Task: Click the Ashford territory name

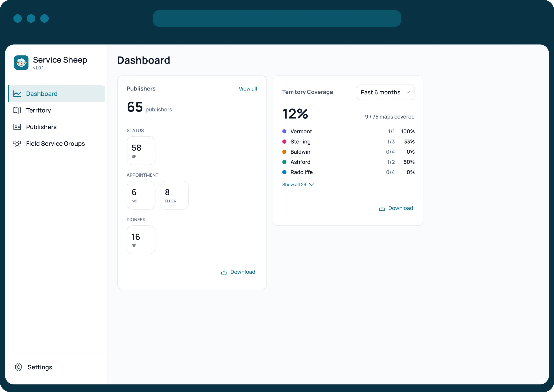Action: (300, 162)
